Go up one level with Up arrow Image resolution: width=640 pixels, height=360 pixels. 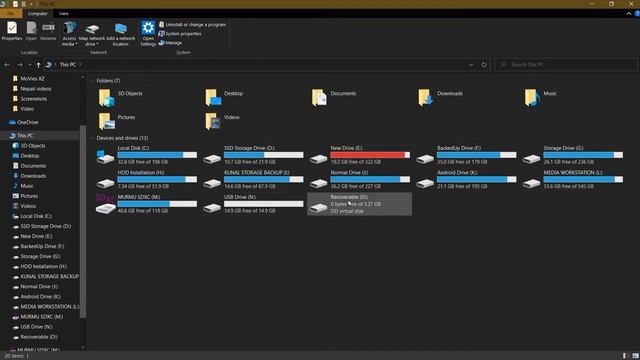[x=38, y=64]
